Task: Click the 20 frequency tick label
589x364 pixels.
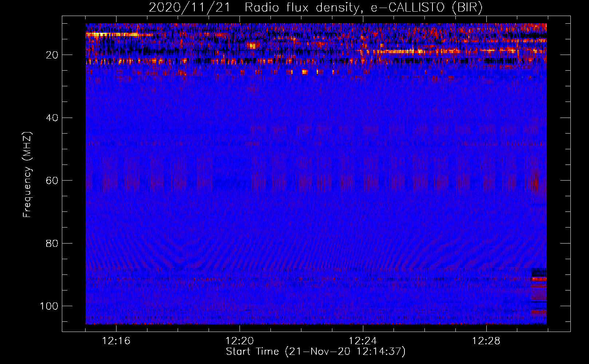Action: (52, 55)
